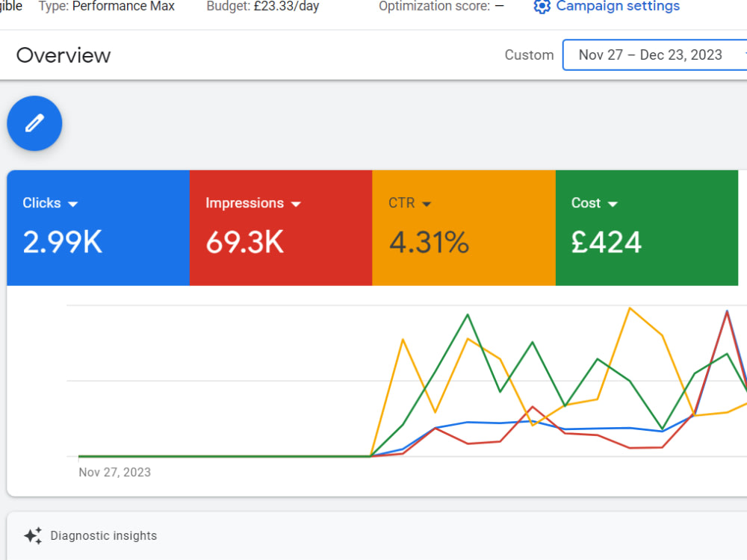Click the Optimization score value
The width and height of the screenshot is (747, 560).
click(499, 6)
